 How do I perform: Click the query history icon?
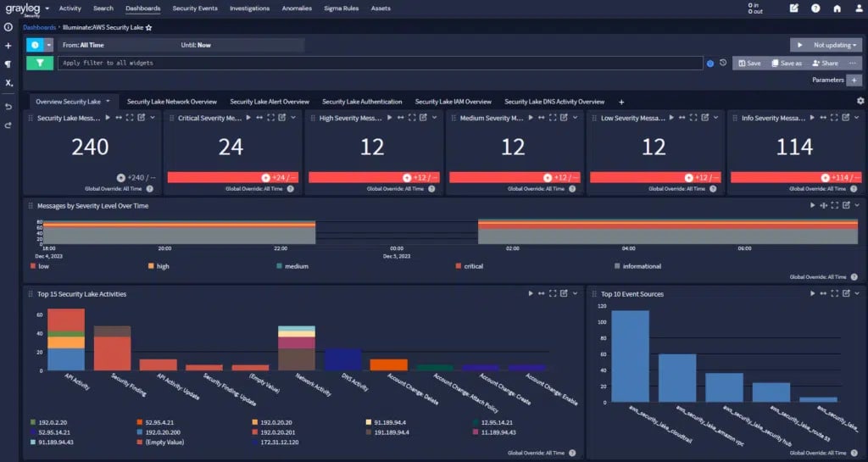pyautogui.click(x=723, y=63)
